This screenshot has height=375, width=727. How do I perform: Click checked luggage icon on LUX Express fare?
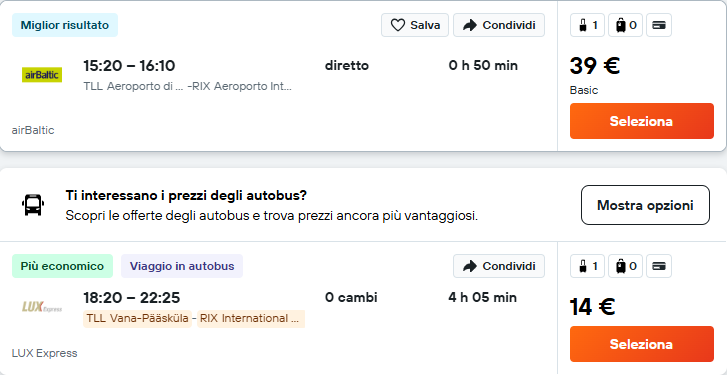click(x=621, y=266)
